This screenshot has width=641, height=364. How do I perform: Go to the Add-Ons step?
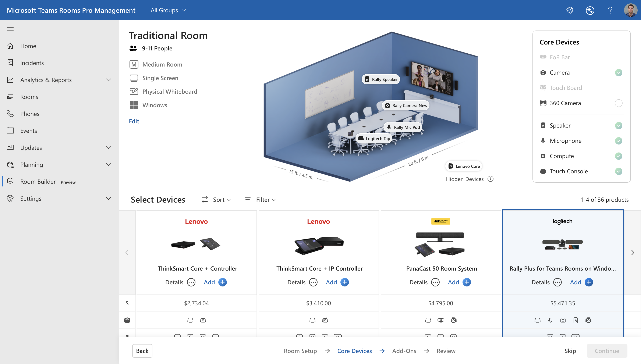(404, 351)
